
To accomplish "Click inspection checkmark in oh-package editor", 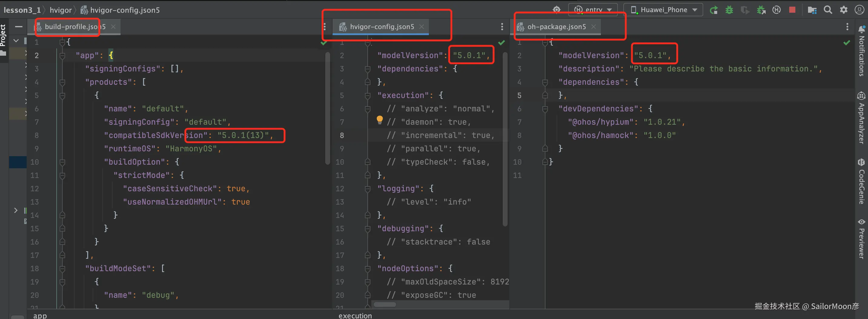I will 846,43.
